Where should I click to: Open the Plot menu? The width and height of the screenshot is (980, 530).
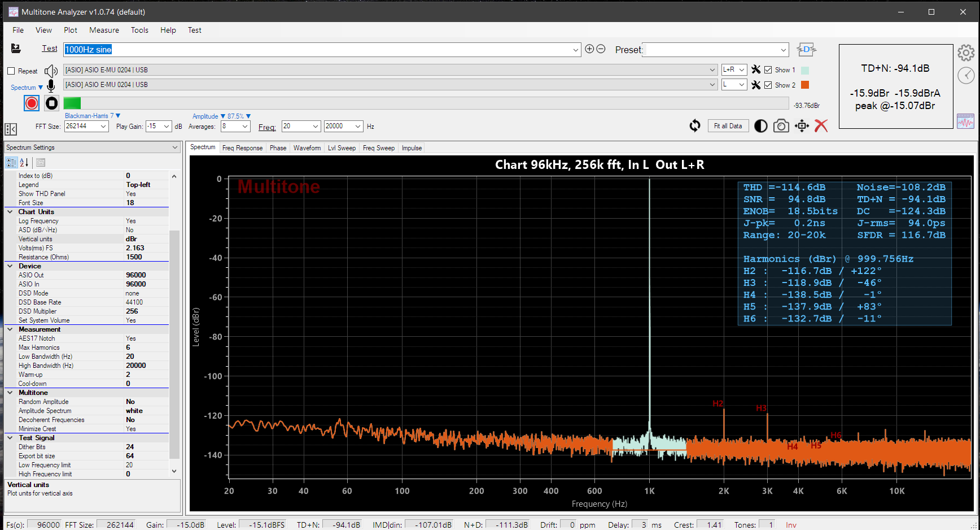(71, 30)
